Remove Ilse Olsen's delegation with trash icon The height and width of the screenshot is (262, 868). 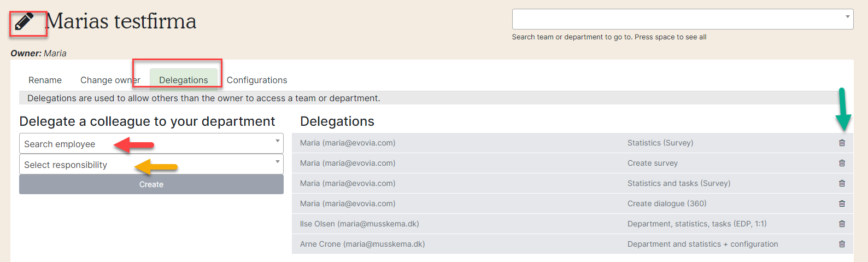[842, 224]
